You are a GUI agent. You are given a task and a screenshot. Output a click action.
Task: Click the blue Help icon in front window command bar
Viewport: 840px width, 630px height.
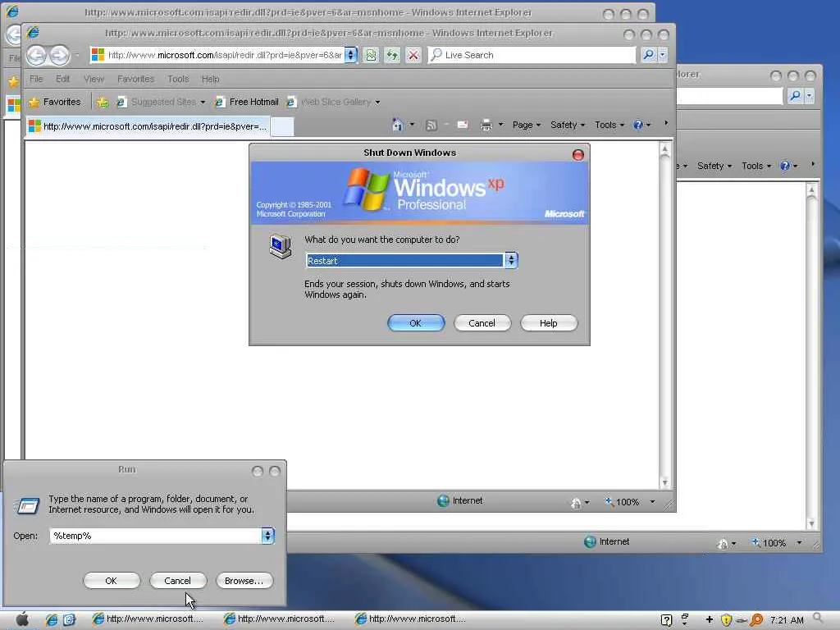(x=638, y=125)
